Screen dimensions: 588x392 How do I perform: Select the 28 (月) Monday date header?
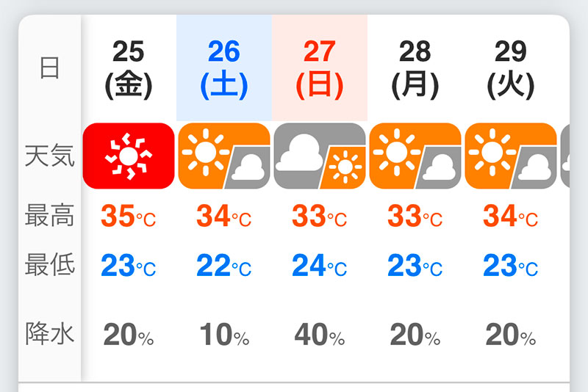click(x=415, y=69)
